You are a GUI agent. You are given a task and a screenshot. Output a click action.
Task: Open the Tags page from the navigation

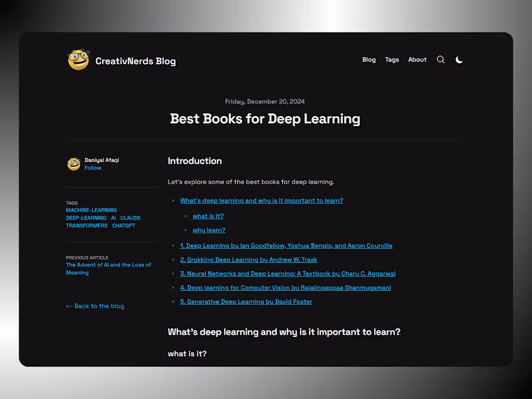point(392,59)
